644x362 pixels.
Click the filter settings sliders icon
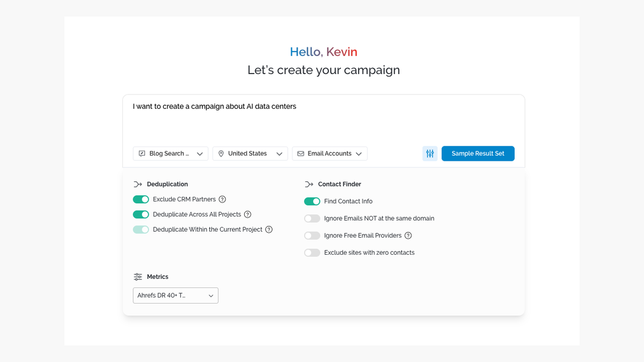coord(430,153)
